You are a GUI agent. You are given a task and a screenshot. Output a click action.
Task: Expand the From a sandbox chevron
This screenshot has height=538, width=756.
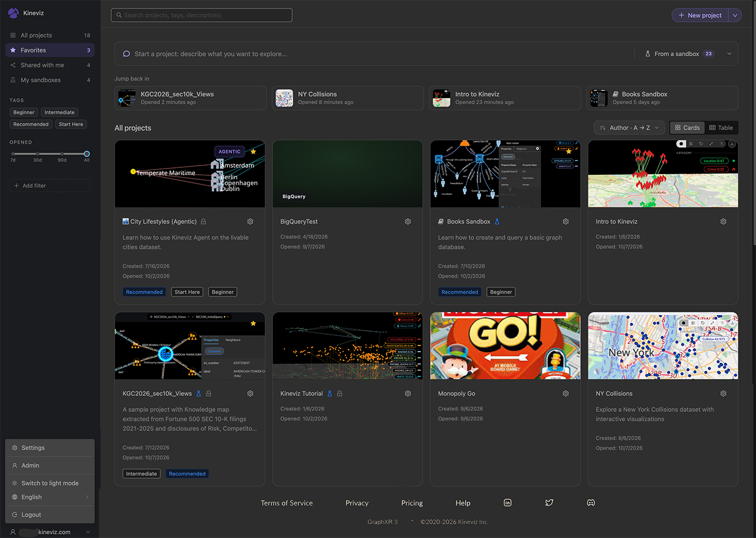click(729, 54)
